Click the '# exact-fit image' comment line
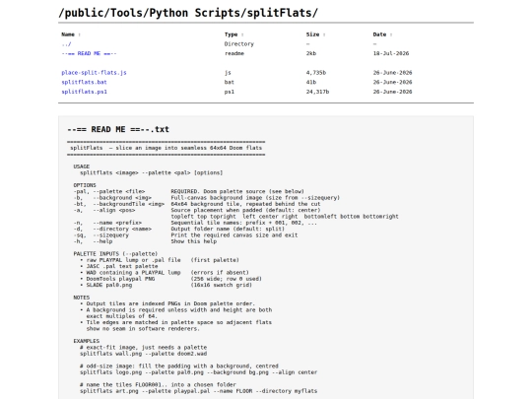 [143, 348]
